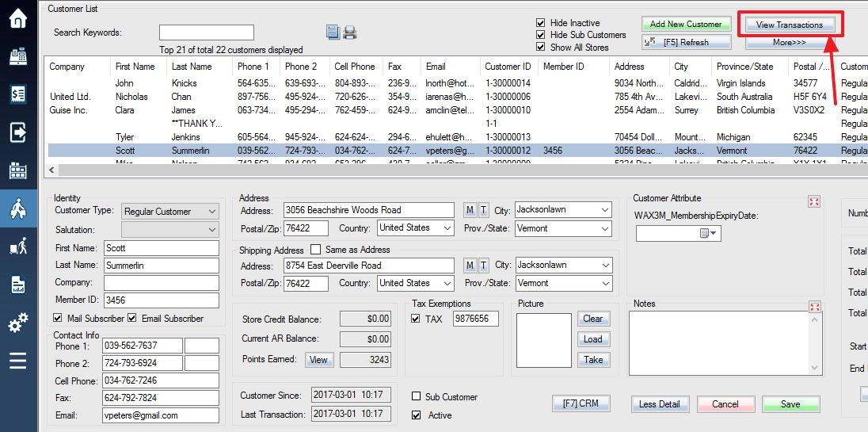Select the customers sidebar icon

17,208
